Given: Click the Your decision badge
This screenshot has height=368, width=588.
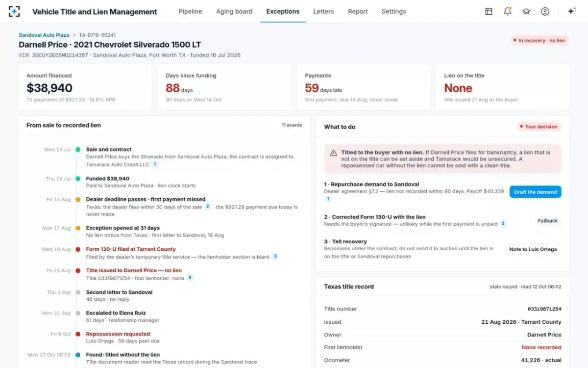Looking at the screenshot, I should click(x=539, y=127).
